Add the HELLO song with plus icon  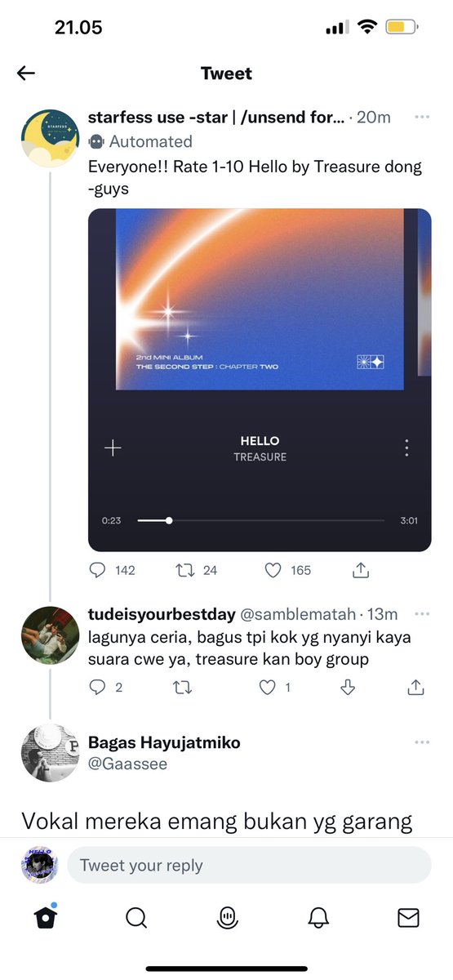click(113, 448)
